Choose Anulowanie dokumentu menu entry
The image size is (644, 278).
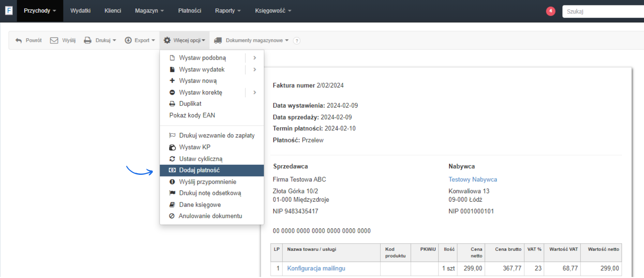pos(210,216)
